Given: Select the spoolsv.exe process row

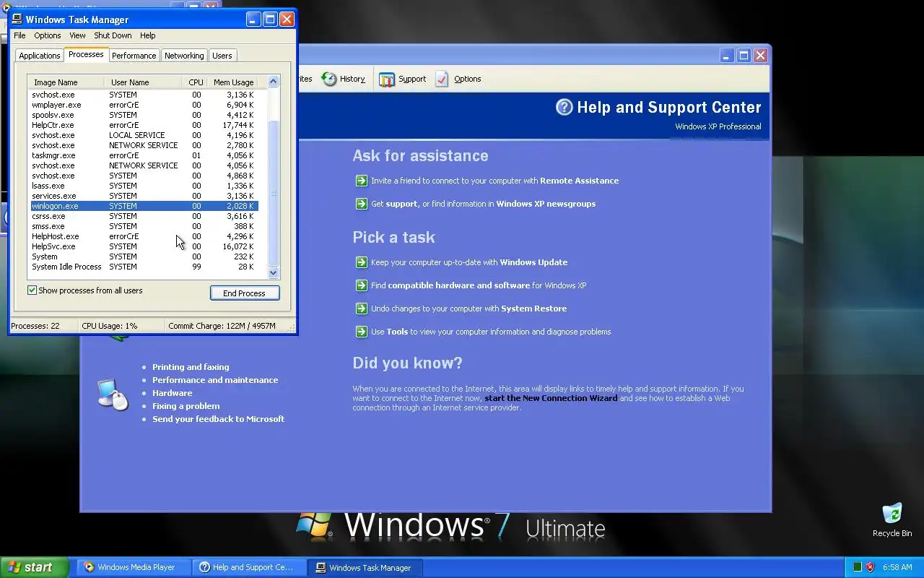Looking at the screenshot, I should pos(143,115).
